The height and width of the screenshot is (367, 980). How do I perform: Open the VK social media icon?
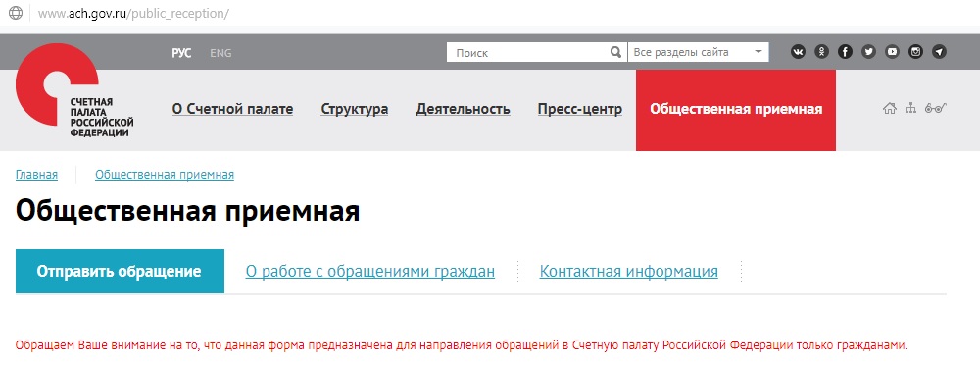pos(798,52)
